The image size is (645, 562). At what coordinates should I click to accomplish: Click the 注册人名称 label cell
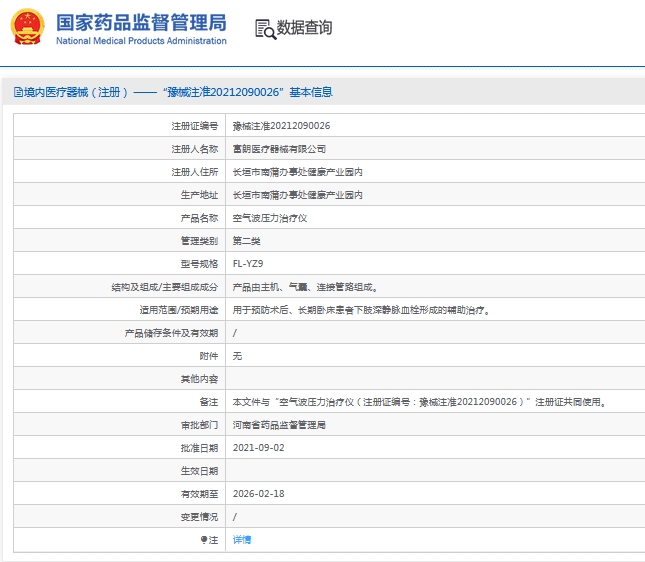[120, 149]
